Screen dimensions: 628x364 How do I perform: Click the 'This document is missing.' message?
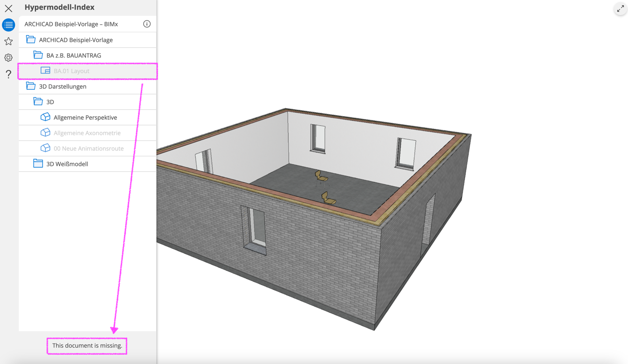[x=87, y=345]
